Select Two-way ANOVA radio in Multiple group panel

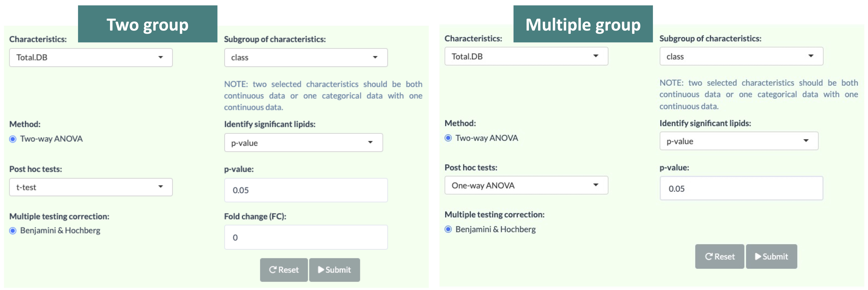448,138
